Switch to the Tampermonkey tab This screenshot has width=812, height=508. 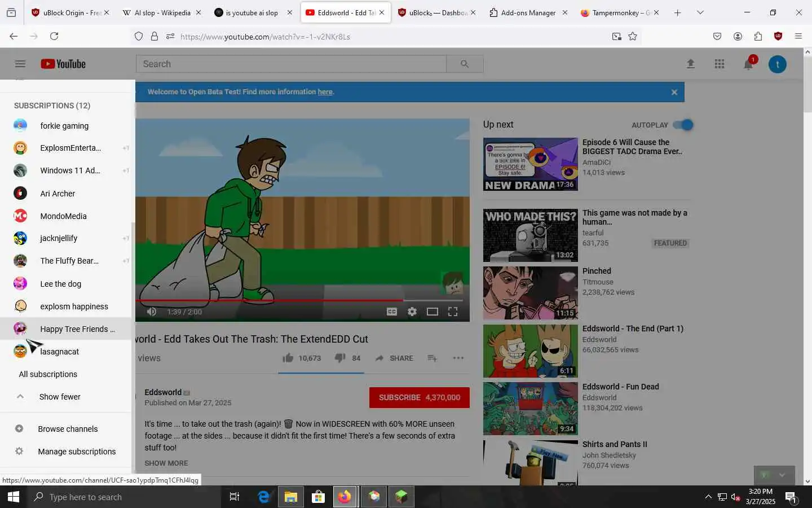point(619,12)
